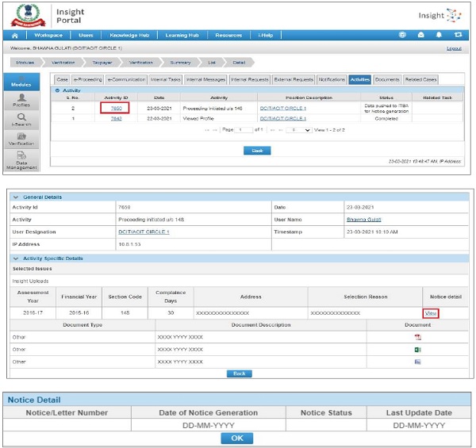Select the blue Modules sidebar button
The width and height of the screenshot is (476, 448).
pos(21,82)
